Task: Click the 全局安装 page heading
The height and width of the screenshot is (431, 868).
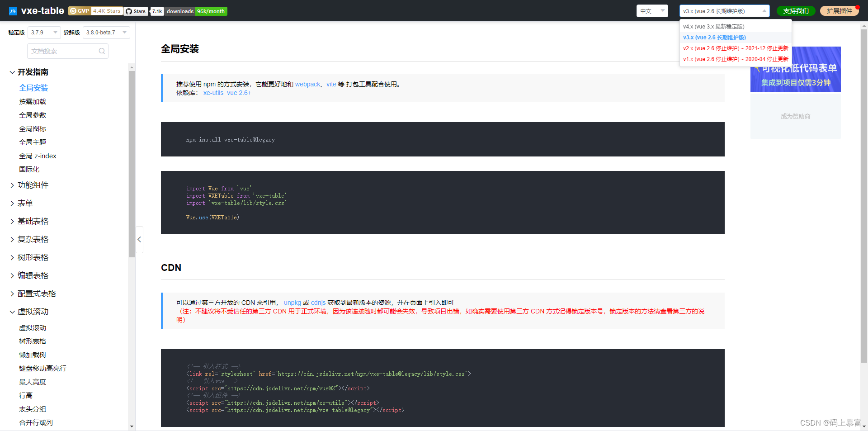Action: click(180, 49)
